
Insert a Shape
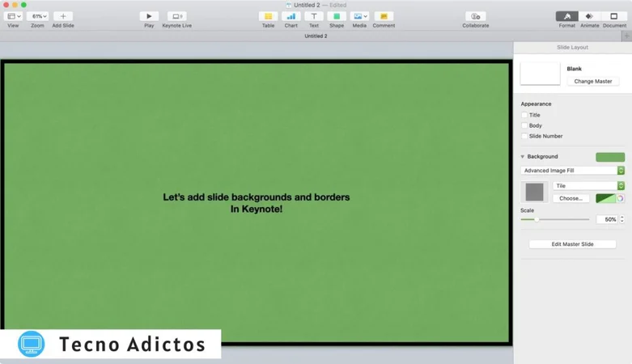pyautogui.click(x=337, y=16)
